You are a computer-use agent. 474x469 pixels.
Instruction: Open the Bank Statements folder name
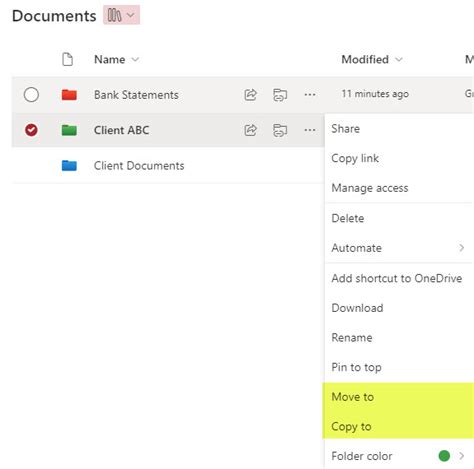pyautogui.click(x=136, y=95)
